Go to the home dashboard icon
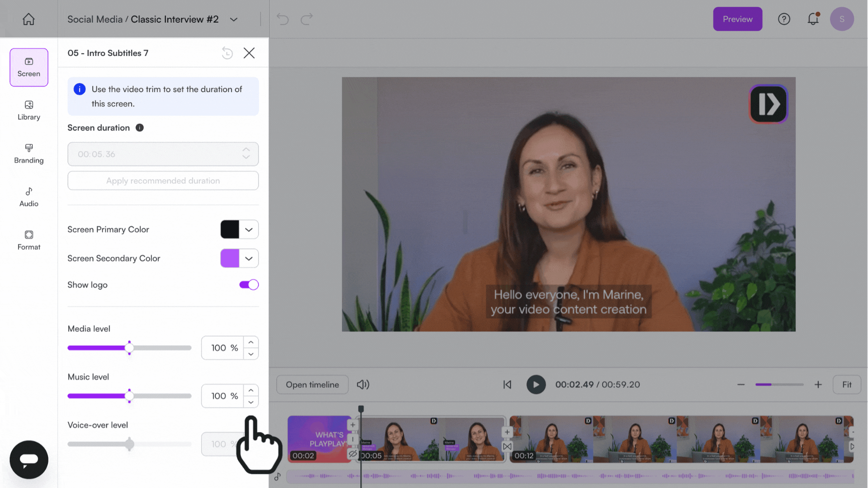Viewport: 868px width, 488px height. pyautogui.click(x=28, y=19)
